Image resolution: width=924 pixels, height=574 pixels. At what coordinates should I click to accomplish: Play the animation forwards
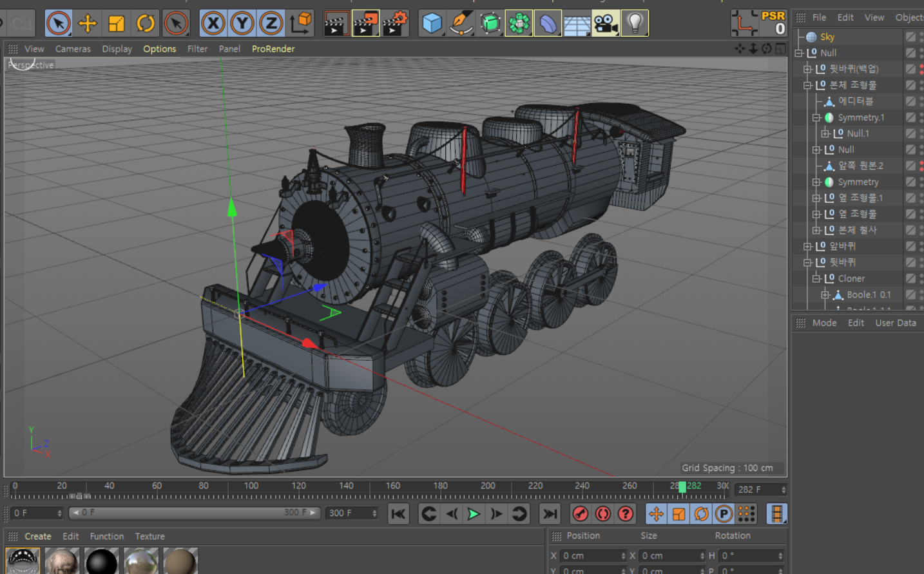tap(474, 513)
